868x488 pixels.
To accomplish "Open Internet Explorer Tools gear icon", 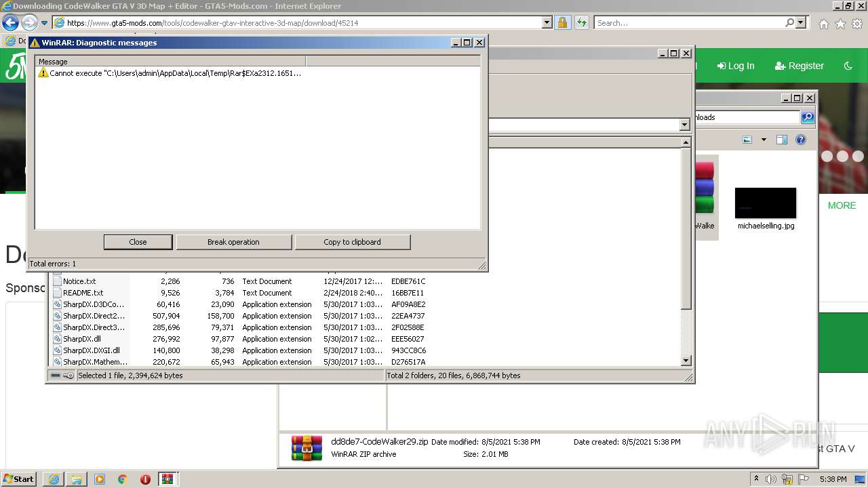I will coord(857,24).
